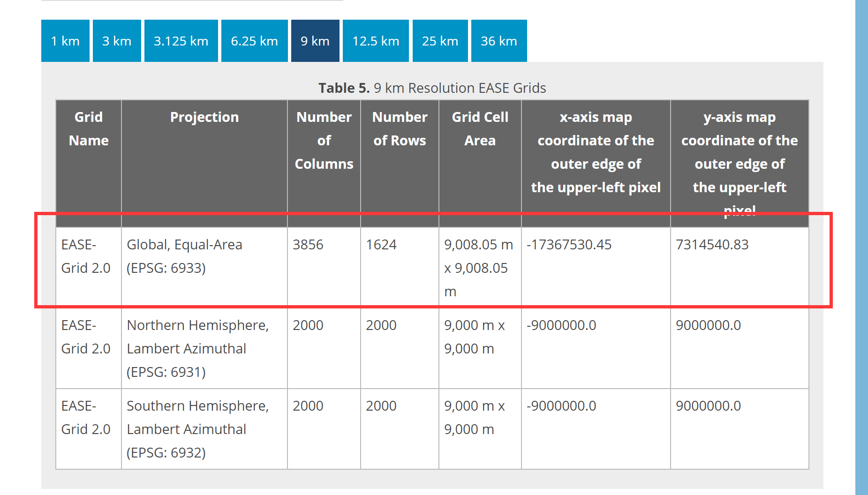Click the currently active 9 km tab
Screen dimensions: 868x495
[315, 41]
